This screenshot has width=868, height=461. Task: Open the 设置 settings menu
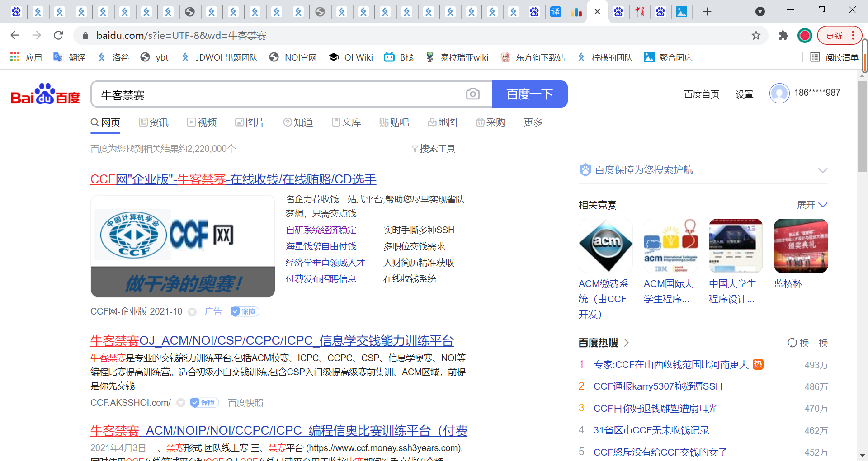744,94
